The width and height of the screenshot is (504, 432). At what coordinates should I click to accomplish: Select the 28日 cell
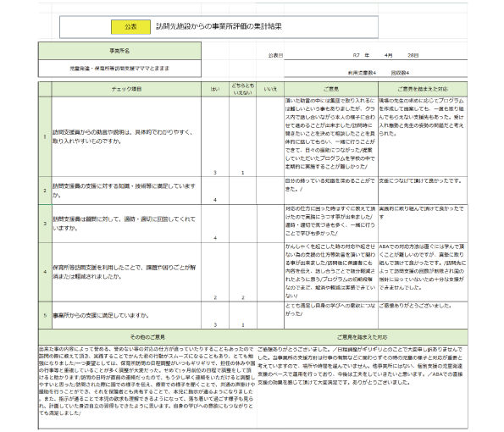413,55
